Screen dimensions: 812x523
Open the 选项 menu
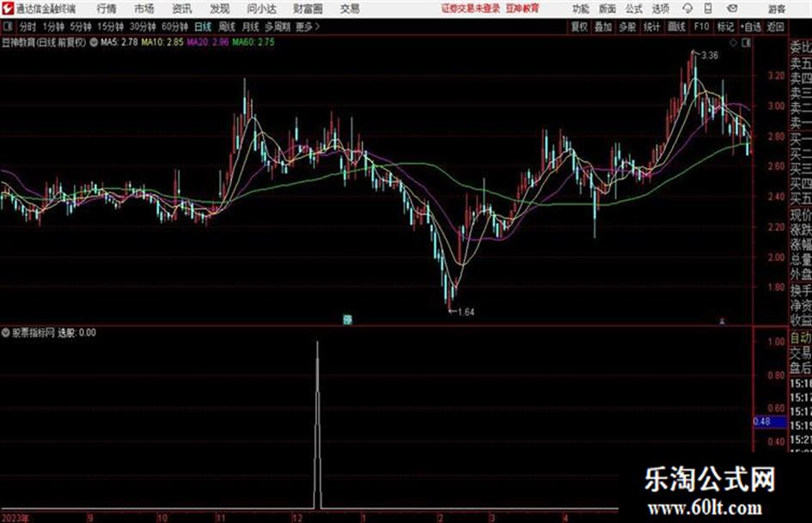660,9
